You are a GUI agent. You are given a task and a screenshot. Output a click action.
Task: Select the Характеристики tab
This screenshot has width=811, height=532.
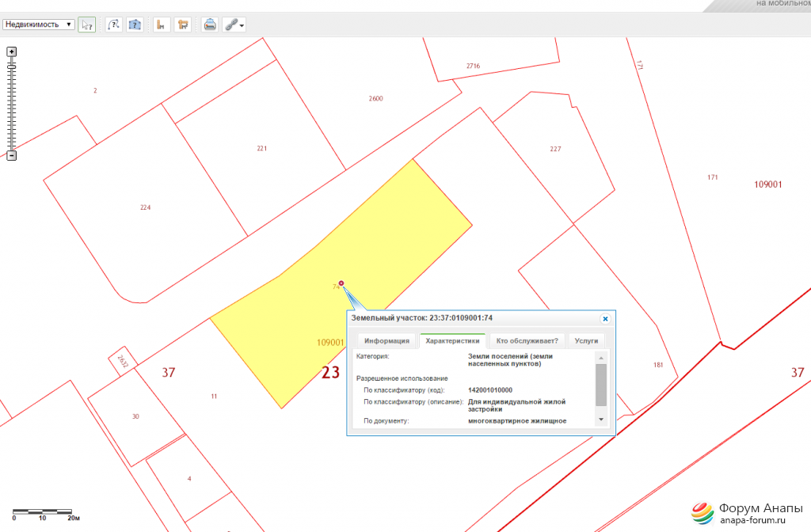[452, 341]
